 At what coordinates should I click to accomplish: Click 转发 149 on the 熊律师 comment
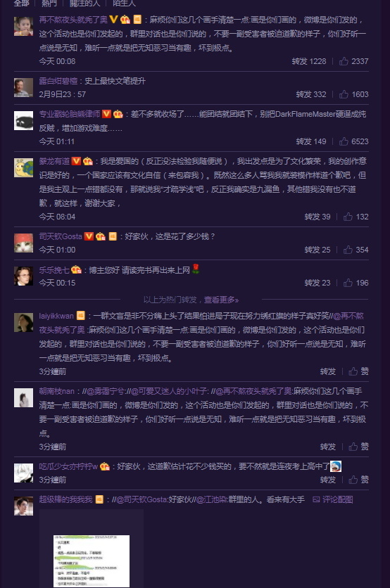coord(311,141)
